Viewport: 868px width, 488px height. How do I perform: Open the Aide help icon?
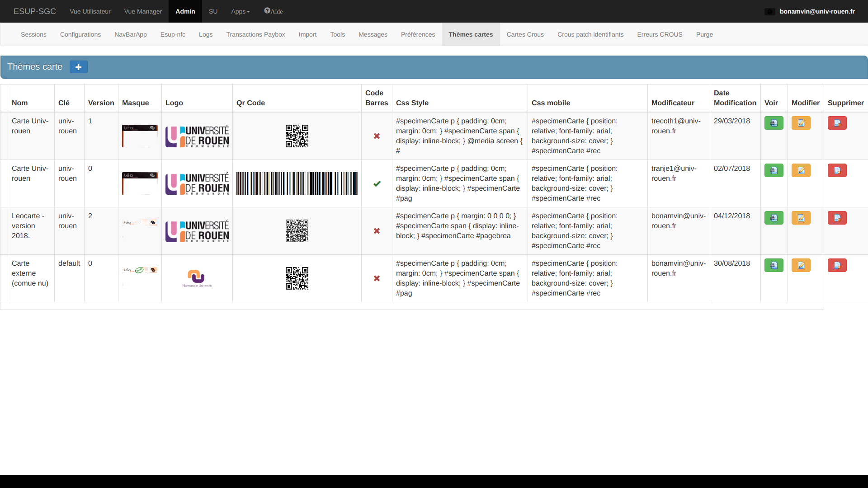273,11
